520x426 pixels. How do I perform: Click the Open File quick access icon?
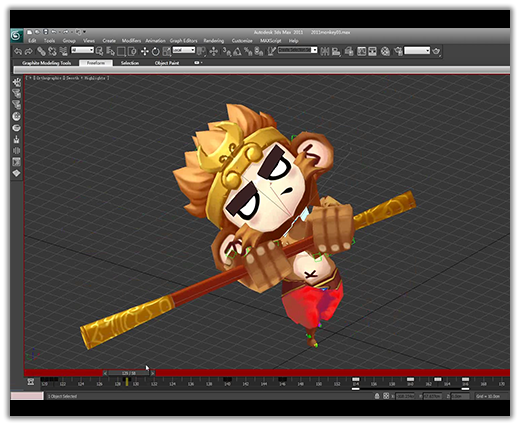37,32
